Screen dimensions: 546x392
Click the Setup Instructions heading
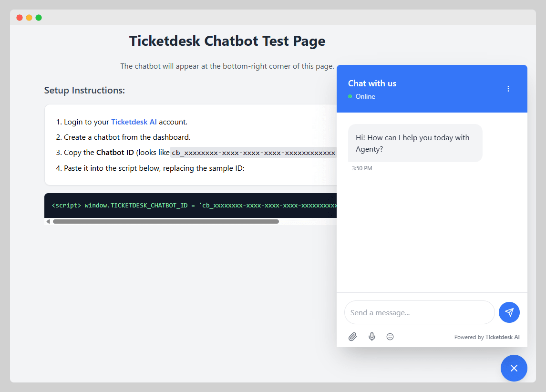[84, 90]
